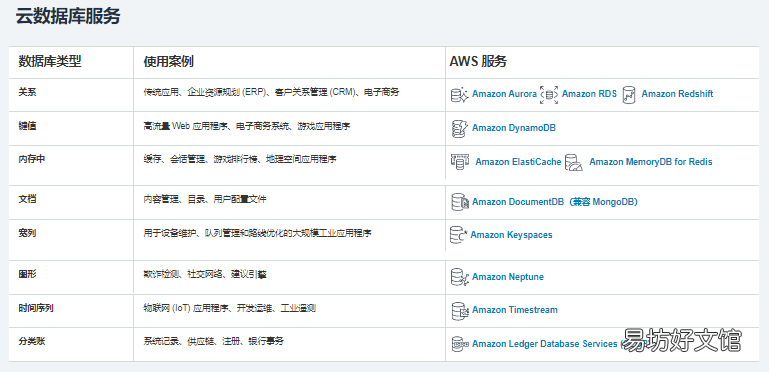Click the Amazon Timestream service icon

coord(460,310)
